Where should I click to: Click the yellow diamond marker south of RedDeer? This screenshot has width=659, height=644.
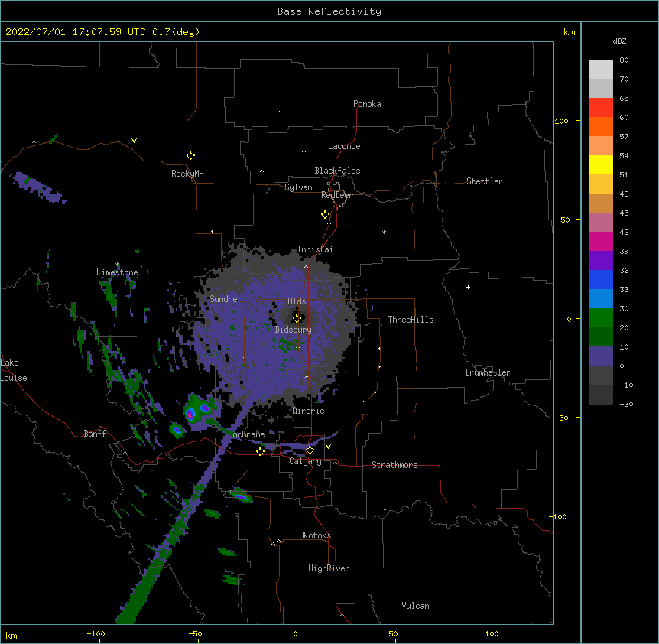coord(326,215)
